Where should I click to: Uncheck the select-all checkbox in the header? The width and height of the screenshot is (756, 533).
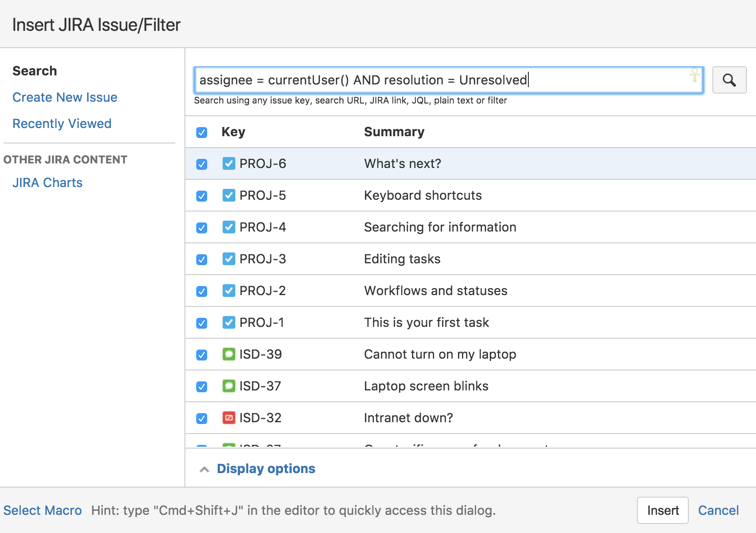pos(201,132)
